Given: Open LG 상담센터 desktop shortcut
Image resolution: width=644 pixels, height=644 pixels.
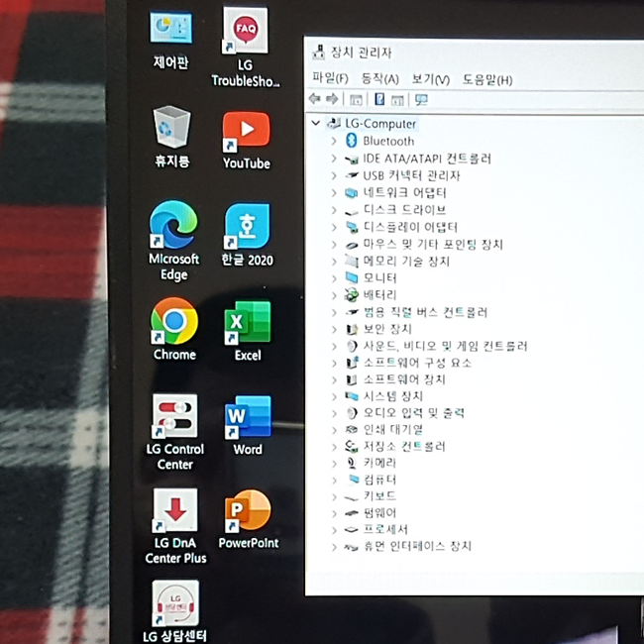Looking at the screenshot, I should 175,611.
